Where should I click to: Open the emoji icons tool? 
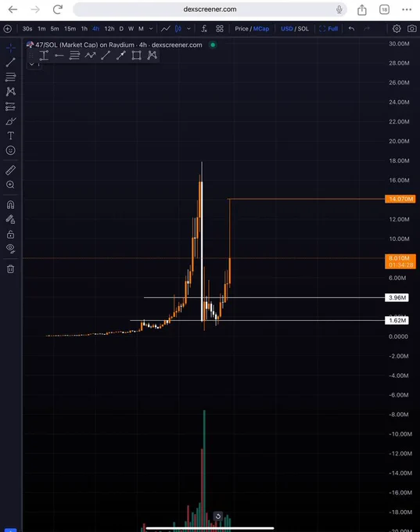(10, 150)
